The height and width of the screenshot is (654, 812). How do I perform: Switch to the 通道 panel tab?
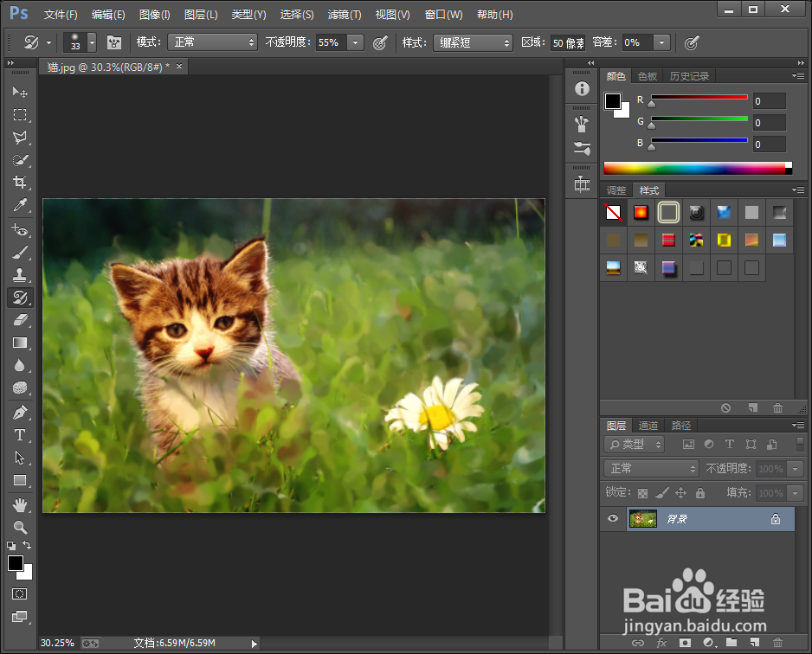point(648,425)
